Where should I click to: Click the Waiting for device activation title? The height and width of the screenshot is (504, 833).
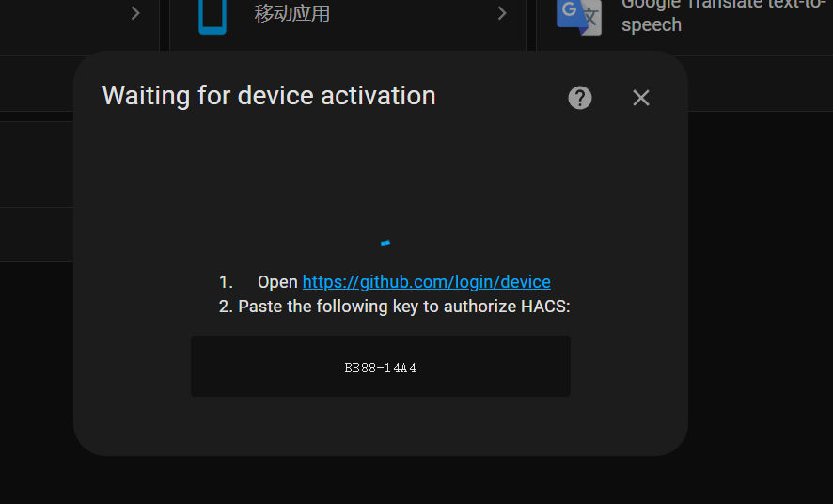pyautogui.click(x=269, y=96)
